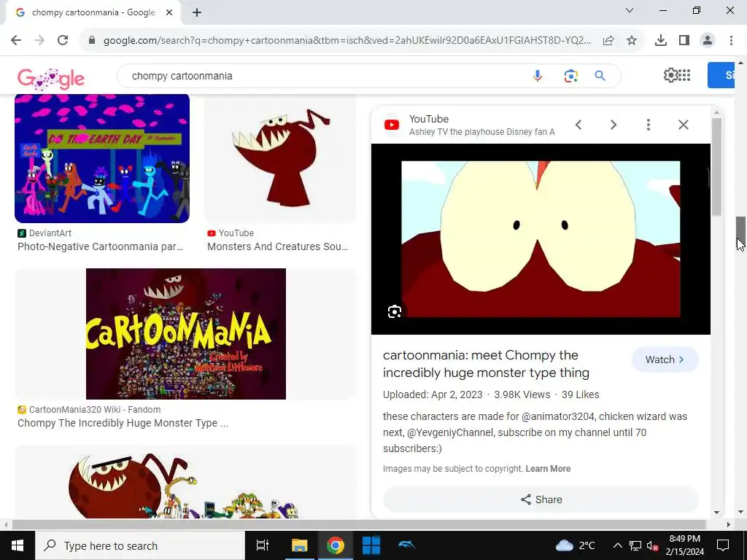Open the Google apps grid
The width and height of the screenshot is (747, 560).
(684, 75)
